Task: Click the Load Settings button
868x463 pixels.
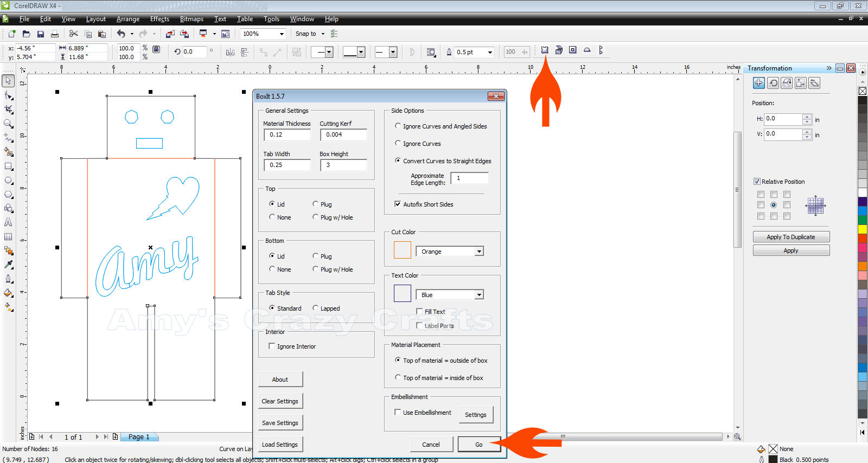Action: (280, 445)
